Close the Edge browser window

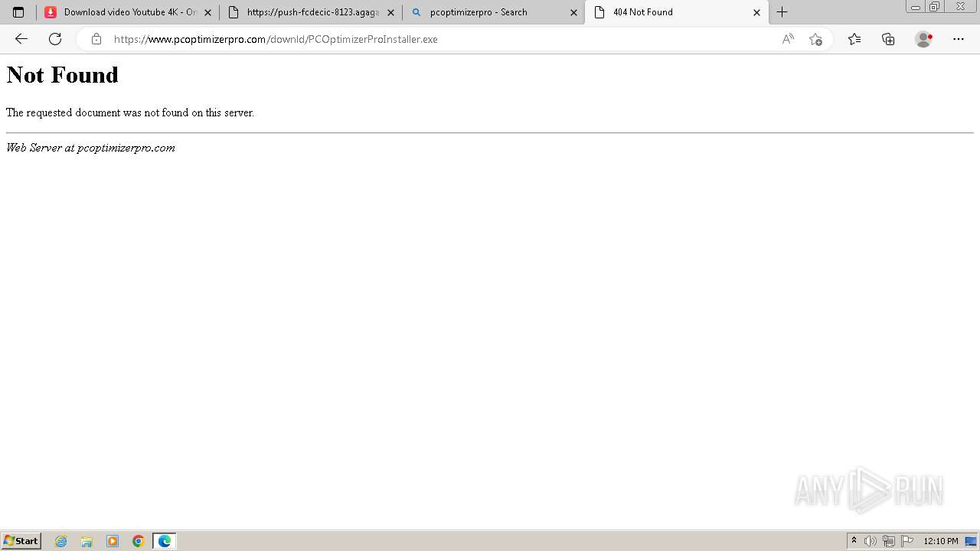coord(961,7)
